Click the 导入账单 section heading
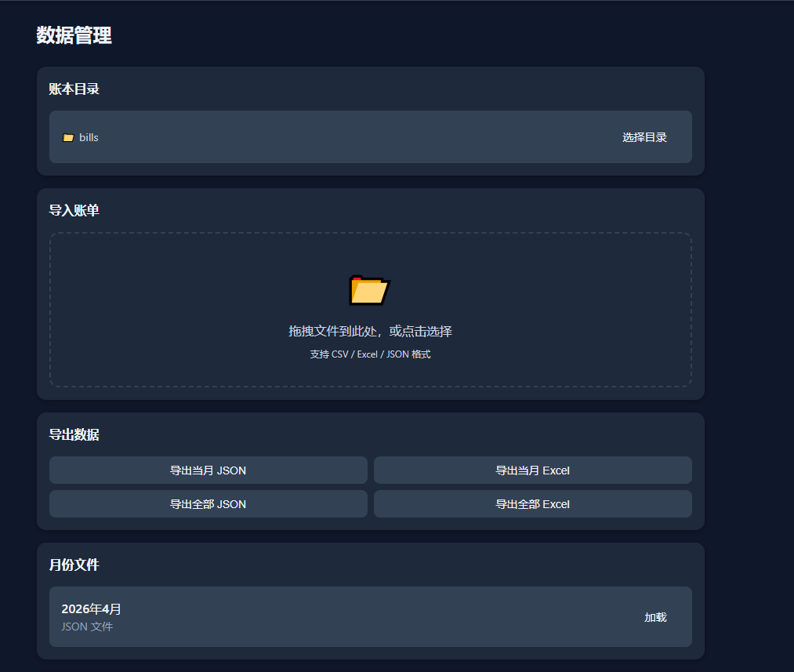 pyautogui.click(x=74, y=210)
